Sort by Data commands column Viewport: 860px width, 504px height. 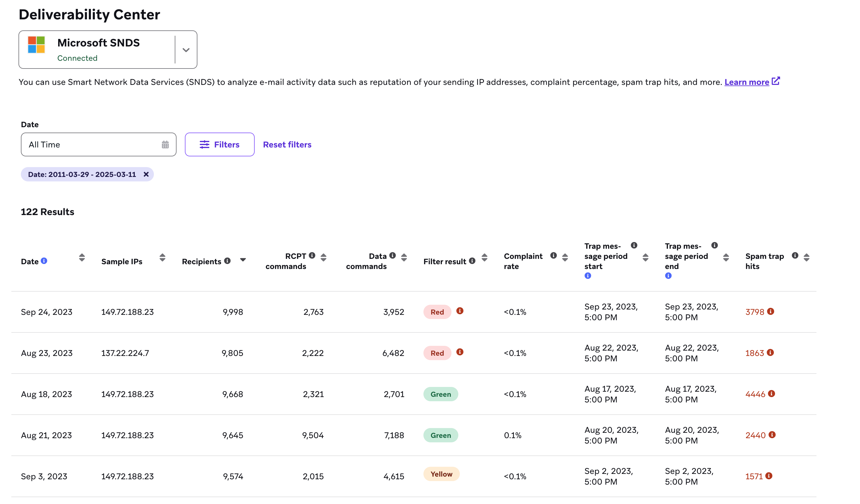404,257
